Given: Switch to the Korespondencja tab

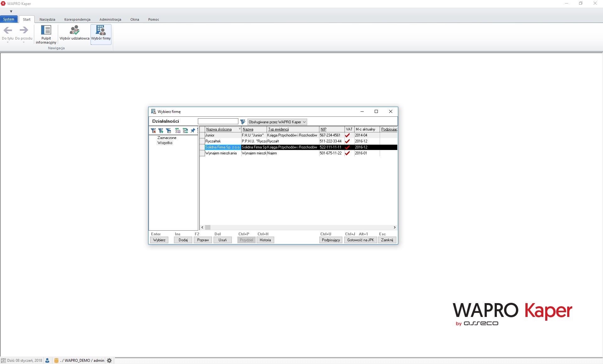Looking at the screenshot, I should (77, 19).
